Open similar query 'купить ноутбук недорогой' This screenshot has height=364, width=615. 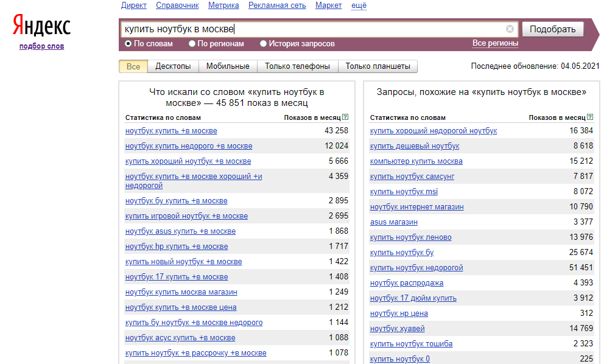[x=416, y=268]
